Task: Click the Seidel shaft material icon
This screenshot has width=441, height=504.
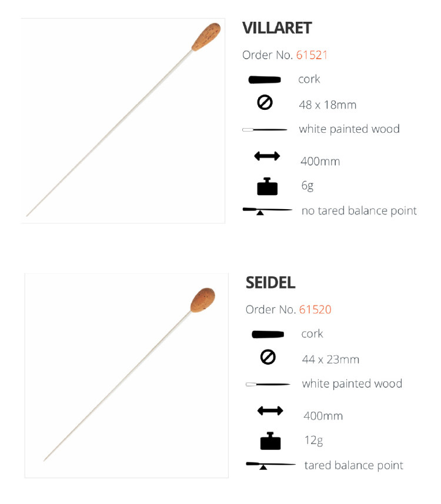Action: pos(268,384)
